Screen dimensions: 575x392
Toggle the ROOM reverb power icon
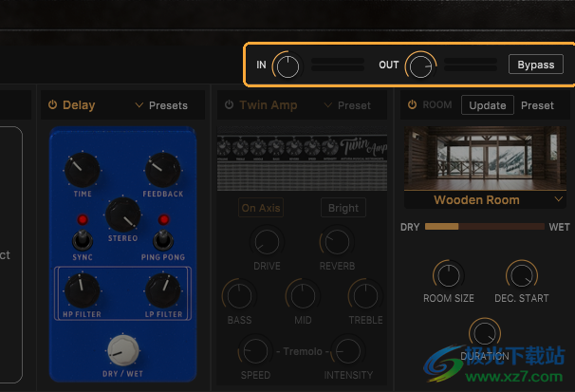point(412,104)
